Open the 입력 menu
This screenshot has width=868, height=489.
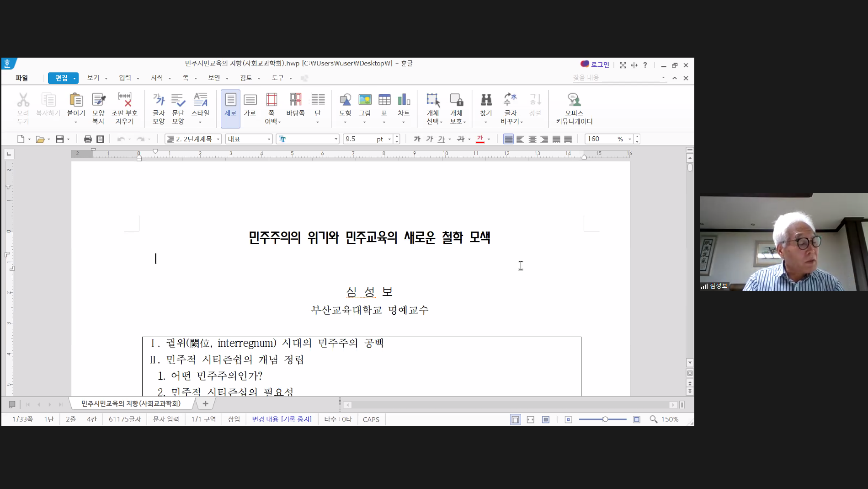(125, 78)
